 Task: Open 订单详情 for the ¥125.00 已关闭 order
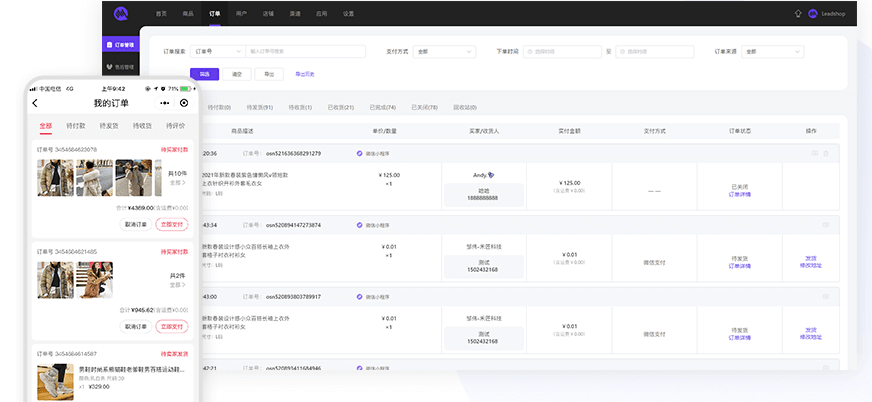coord(740,195)
